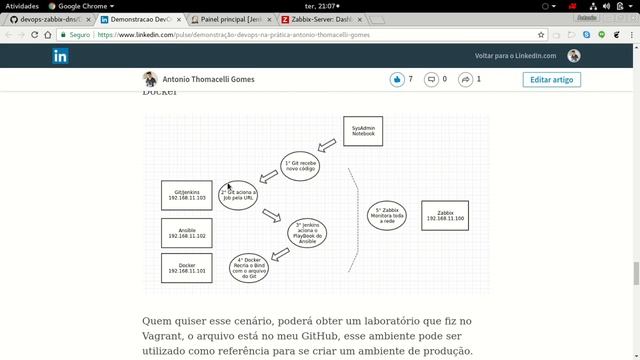The width and height of the screenshot is (640, 360).
Task: Click the author photo beside Antonio Thomacelli Gomes
Action: point(150,79)
